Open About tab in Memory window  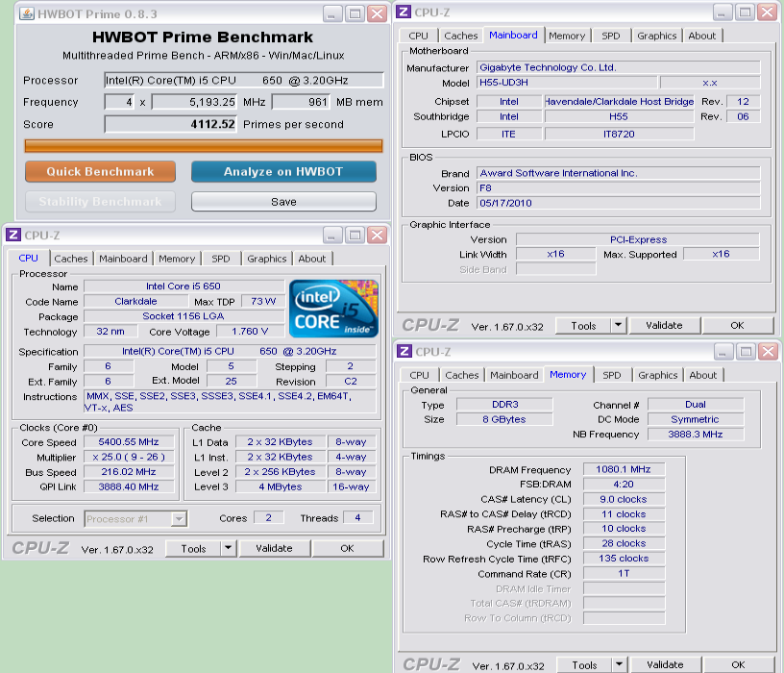click(702, 375)
